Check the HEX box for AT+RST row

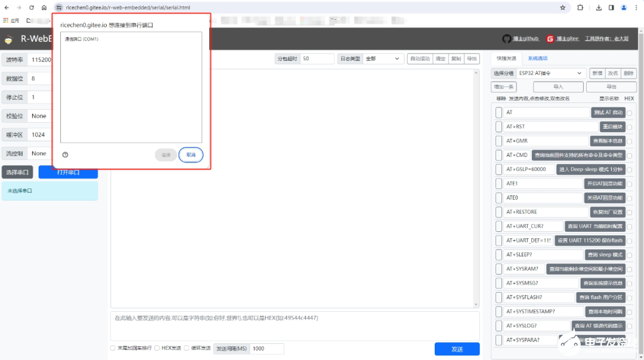(629, 127)
